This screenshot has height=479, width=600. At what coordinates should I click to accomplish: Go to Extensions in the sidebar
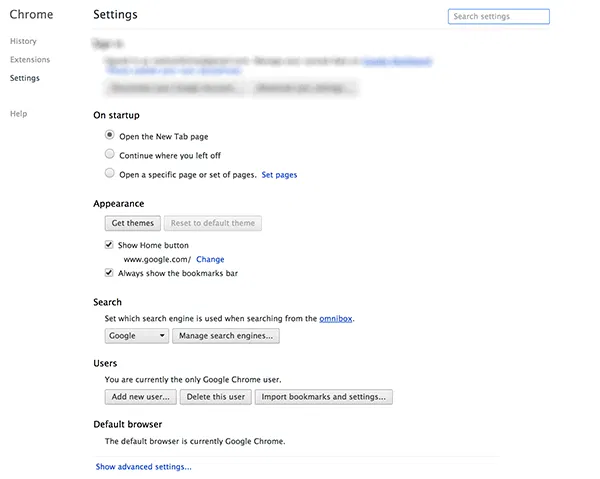tap(30, 60)
